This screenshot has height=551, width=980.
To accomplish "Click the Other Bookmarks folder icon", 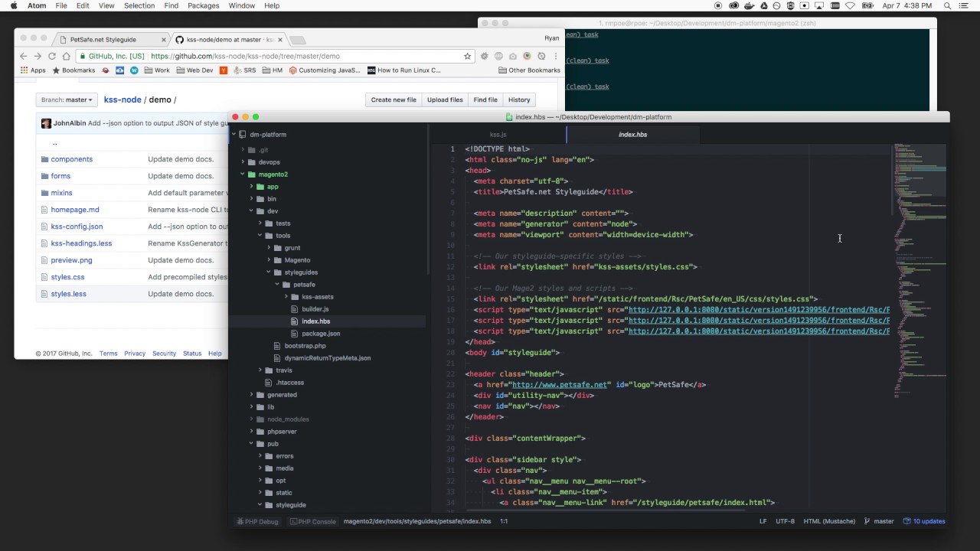I will (x=502, y=70).
